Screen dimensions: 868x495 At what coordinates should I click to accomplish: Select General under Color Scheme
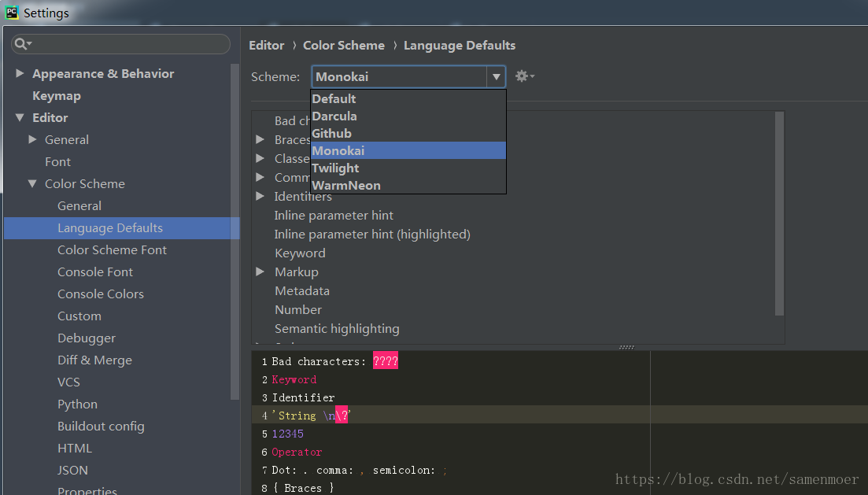coord(79,206)
